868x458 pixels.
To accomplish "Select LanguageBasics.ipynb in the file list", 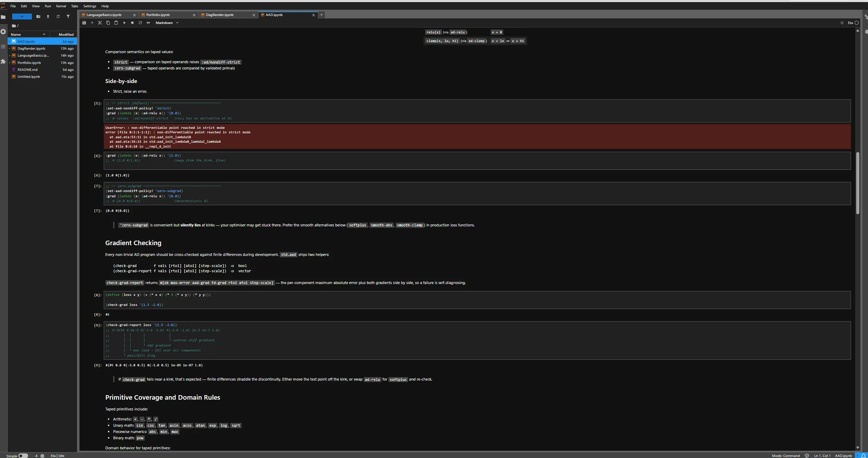I will coord(42,55).
